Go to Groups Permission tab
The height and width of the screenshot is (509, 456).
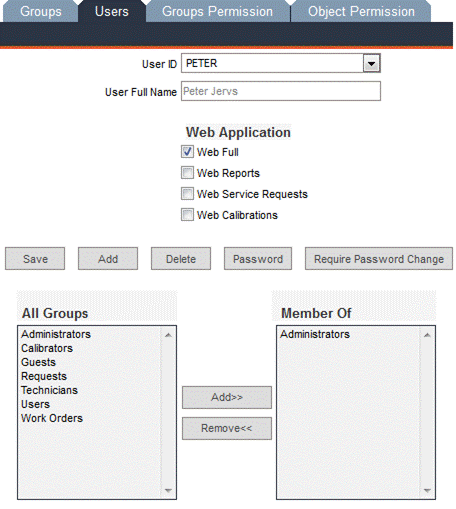pyautogui.click(x=217, y=11)
